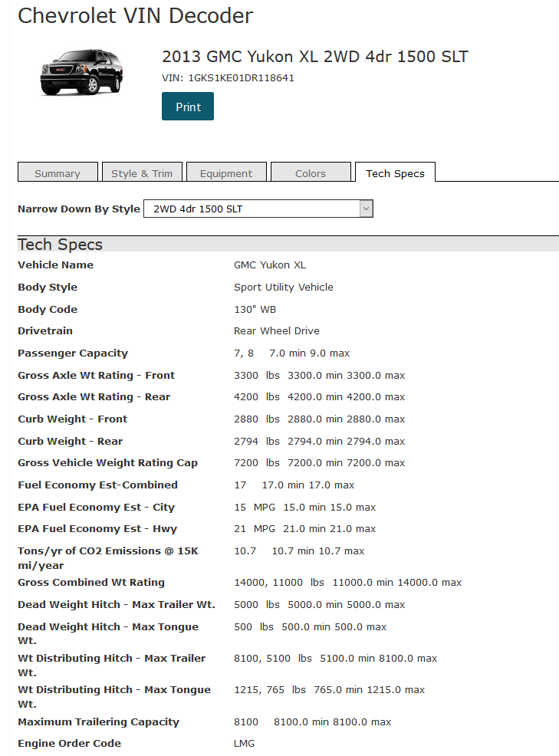Image resolution: width=559 pixels, height=756 pixels.
Task: Switch to the Summary tab
Action: pyautogui.click(x=58, y=173)
